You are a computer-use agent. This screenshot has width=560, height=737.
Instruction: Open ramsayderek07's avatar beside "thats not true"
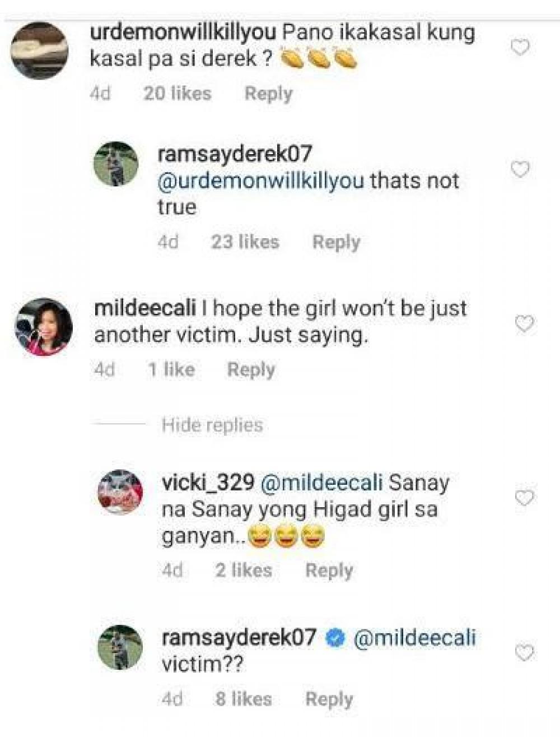tap(116, 163)
